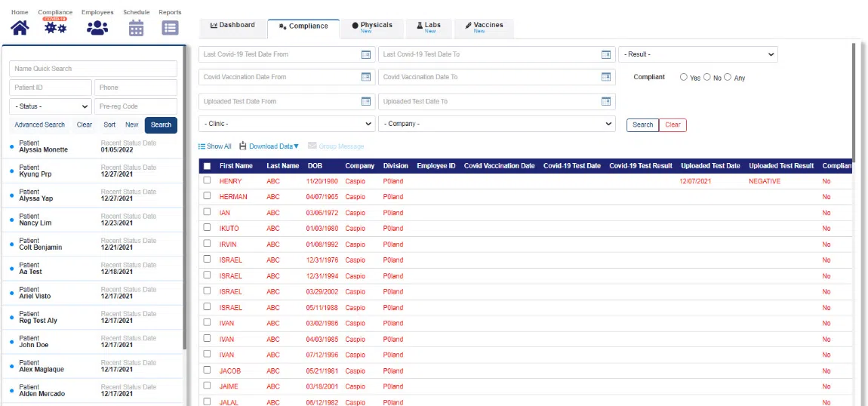
Task: Click the Schedule calendar icon
Action: 136,28
